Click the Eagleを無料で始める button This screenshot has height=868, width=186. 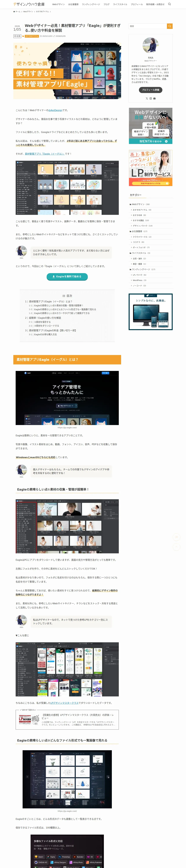point(67,276)
